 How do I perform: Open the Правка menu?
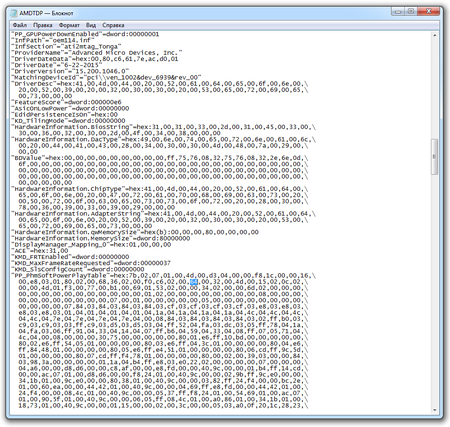(43, 25)
